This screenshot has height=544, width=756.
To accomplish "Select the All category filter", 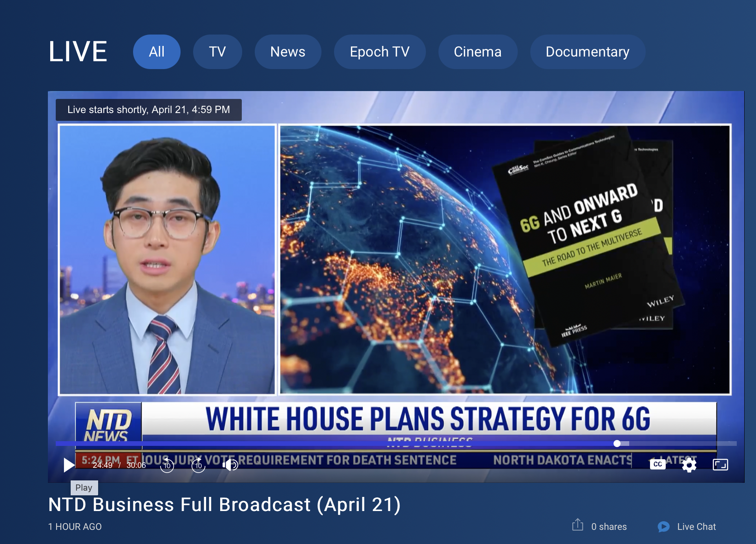I will click(x=157, y=52).
